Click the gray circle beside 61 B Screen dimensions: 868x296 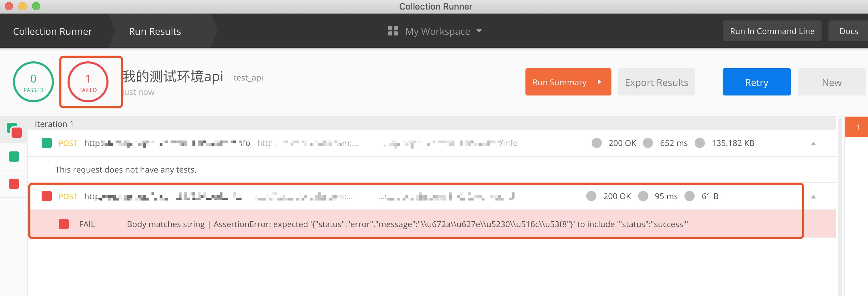click(690, 196)
